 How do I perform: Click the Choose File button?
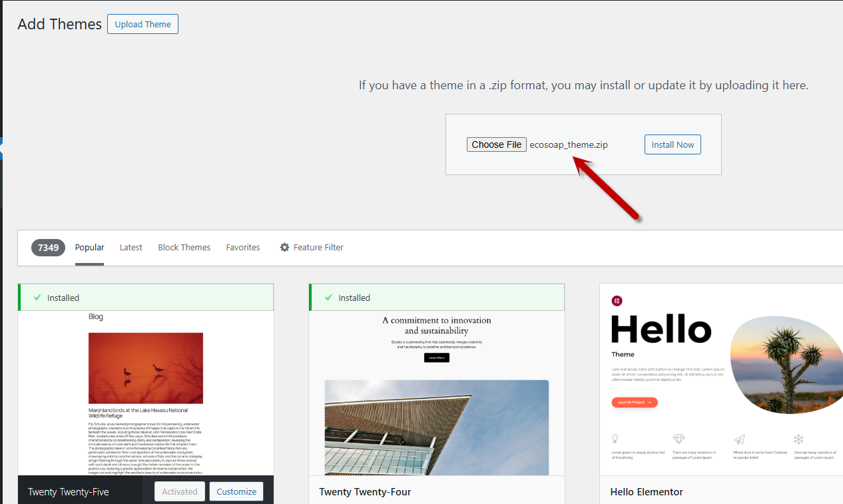pyautogui.click(x=497, y=144)
